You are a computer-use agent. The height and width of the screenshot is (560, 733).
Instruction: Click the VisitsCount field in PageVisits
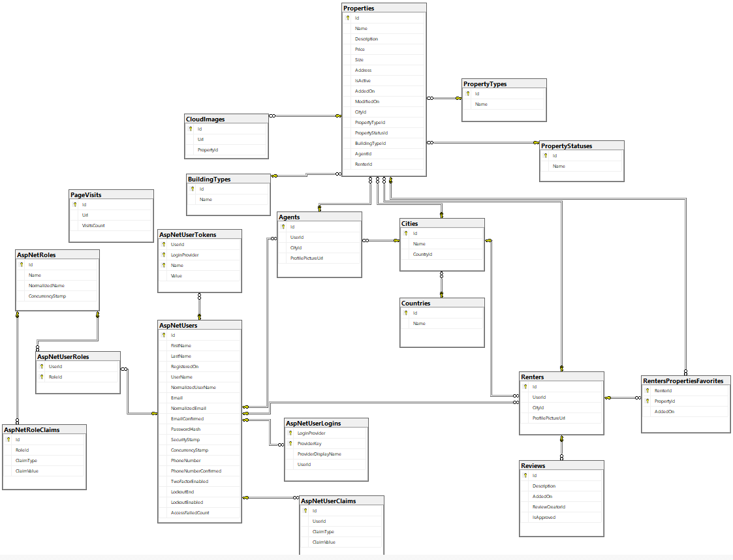pyautogui.click(x=94, y=225)
